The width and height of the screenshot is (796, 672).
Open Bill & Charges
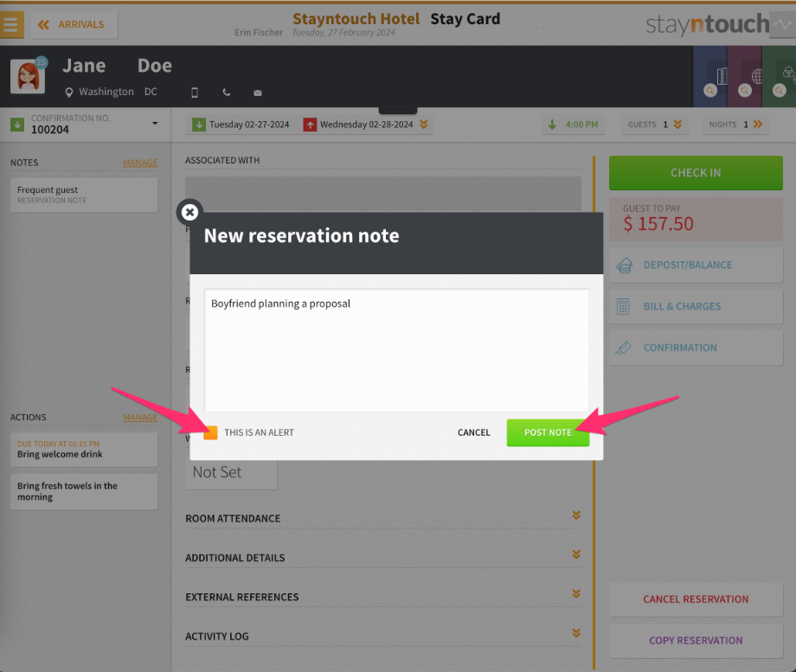696,306
